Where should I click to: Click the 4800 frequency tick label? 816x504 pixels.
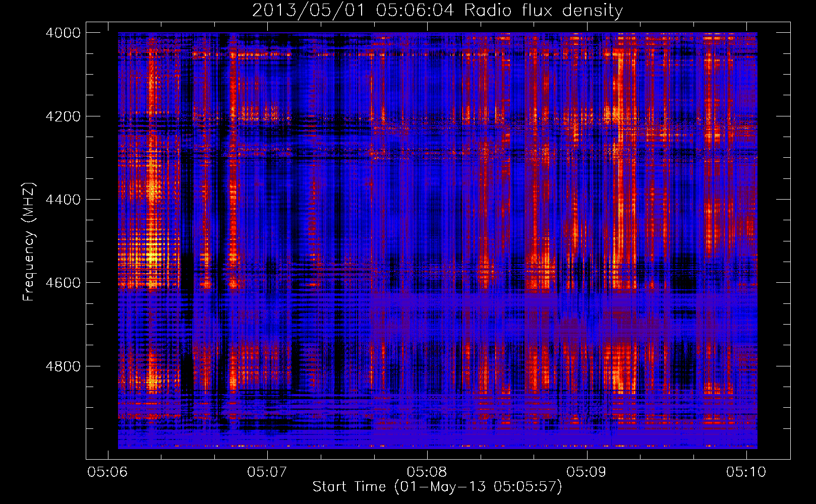(x=63, y=366)
